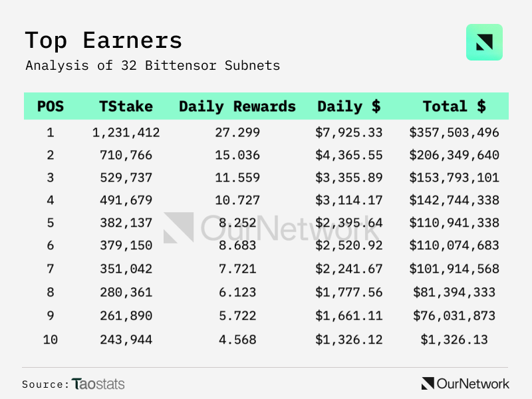
Task: Click the black OurNetwork icon in footer
Action: click(428, 384)
